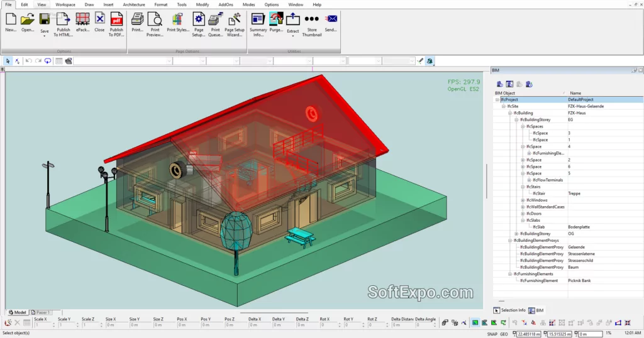Click the Redo arrow icon
The image size is (644, 338).
coord(38,61)
